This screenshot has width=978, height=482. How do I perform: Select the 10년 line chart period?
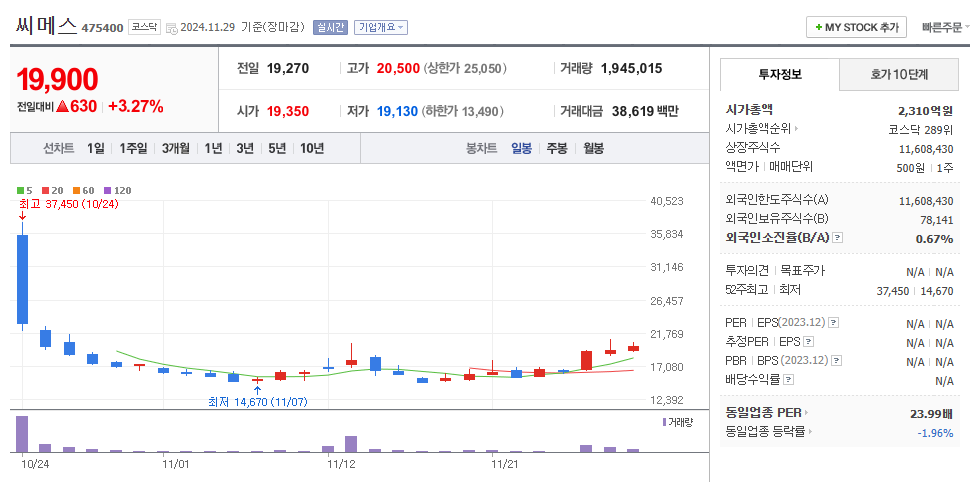tap(312, 148)
